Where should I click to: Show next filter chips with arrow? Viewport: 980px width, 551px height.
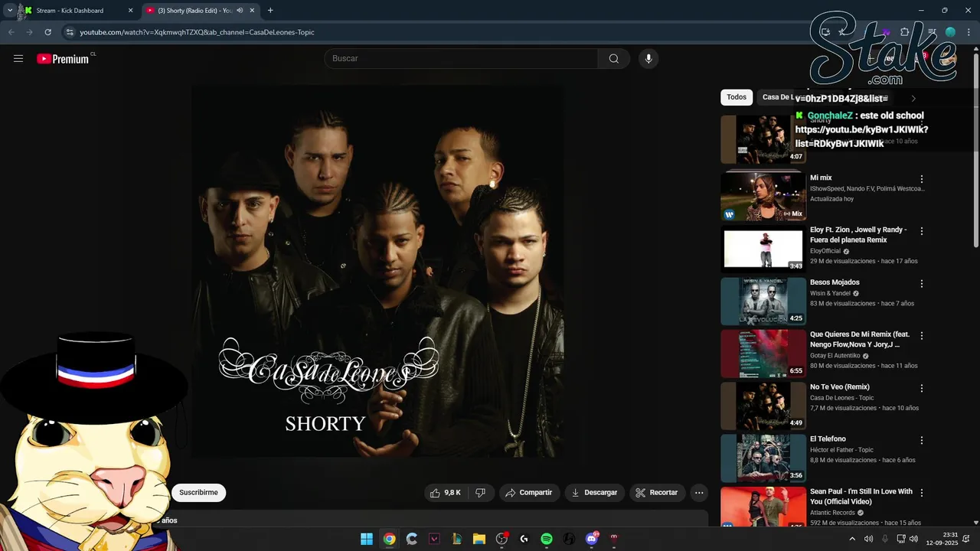tap(913, 98)
